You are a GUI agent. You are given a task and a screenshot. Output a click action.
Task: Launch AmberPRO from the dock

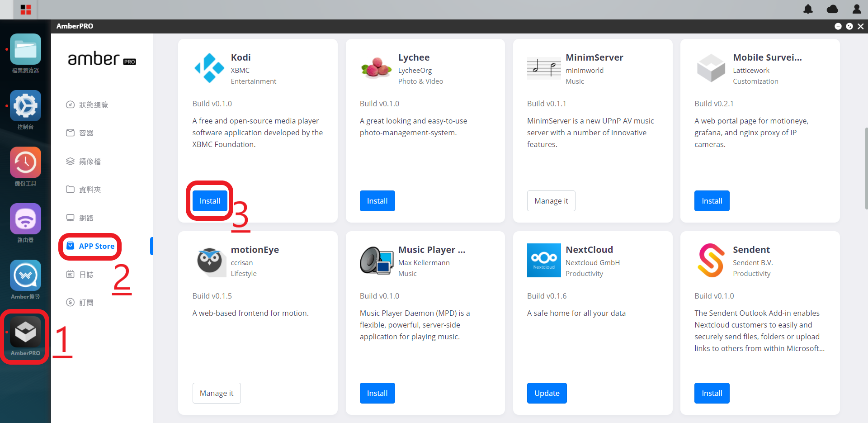coord(25,332)
